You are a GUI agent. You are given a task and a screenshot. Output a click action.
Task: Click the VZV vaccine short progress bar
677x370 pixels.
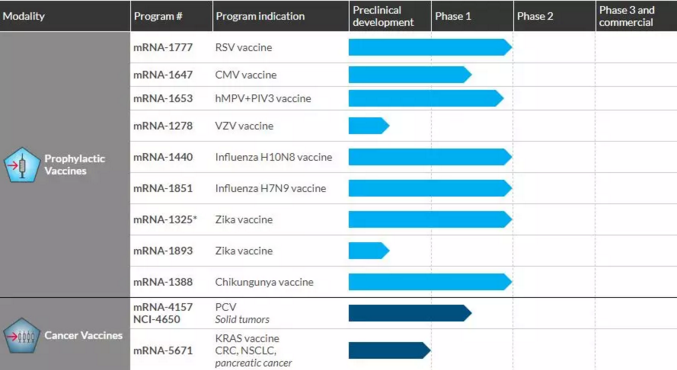point(369,126)
